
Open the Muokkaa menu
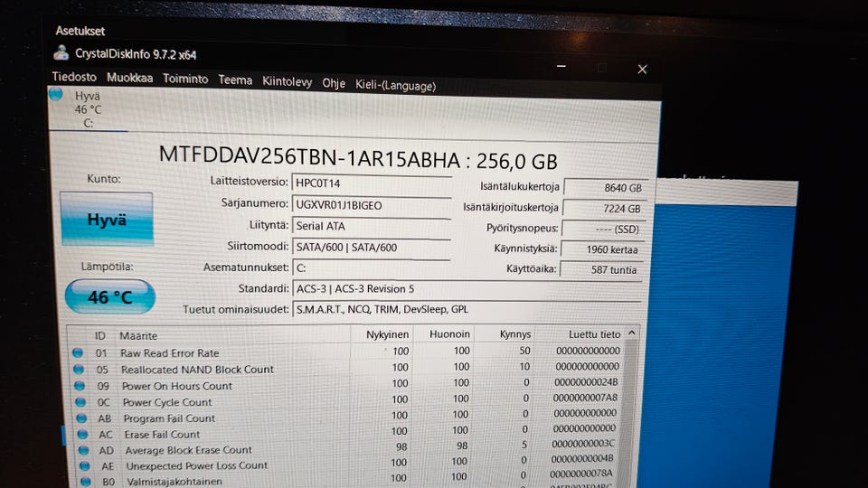[x=129, y=78]
